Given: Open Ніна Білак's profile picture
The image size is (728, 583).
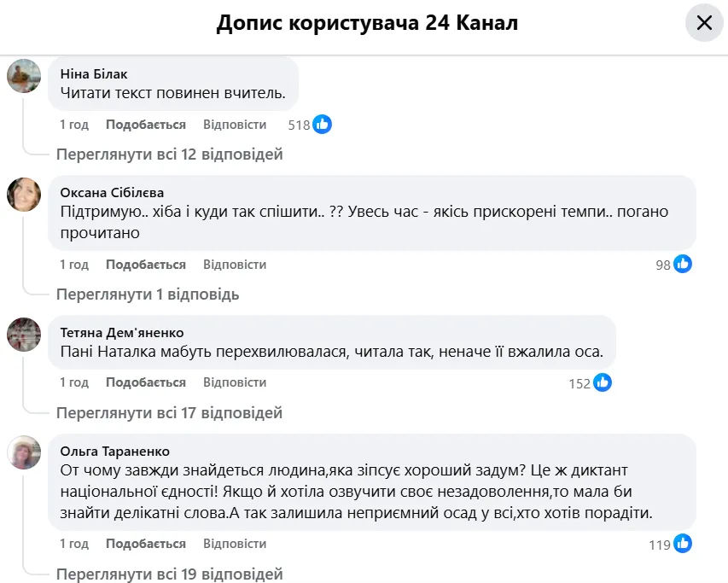Looking at the screenshot, I should (24, 76).
